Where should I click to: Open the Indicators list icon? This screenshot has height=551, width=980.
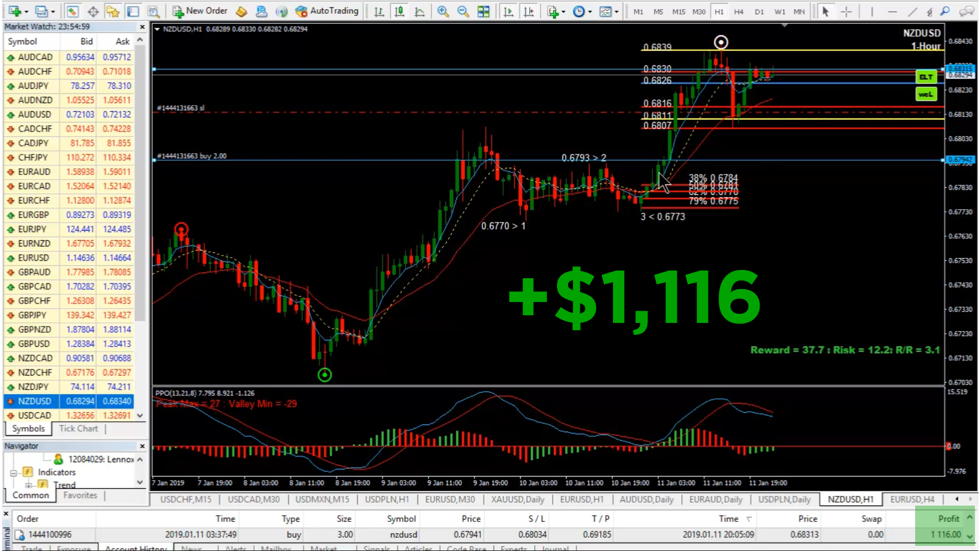click(x=553, y=11)
